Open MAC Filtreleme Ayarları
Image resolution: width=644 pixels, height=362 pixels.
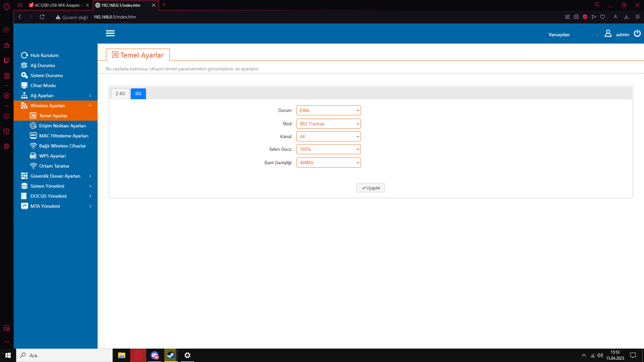[63, 136]
